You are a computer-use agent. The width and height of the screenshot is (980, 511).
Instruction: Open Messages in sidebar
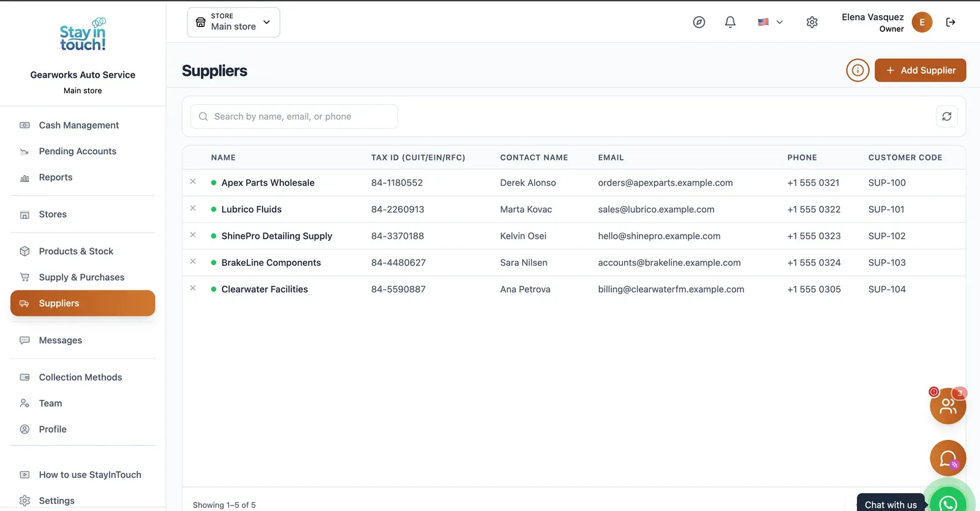pos(83,340)
